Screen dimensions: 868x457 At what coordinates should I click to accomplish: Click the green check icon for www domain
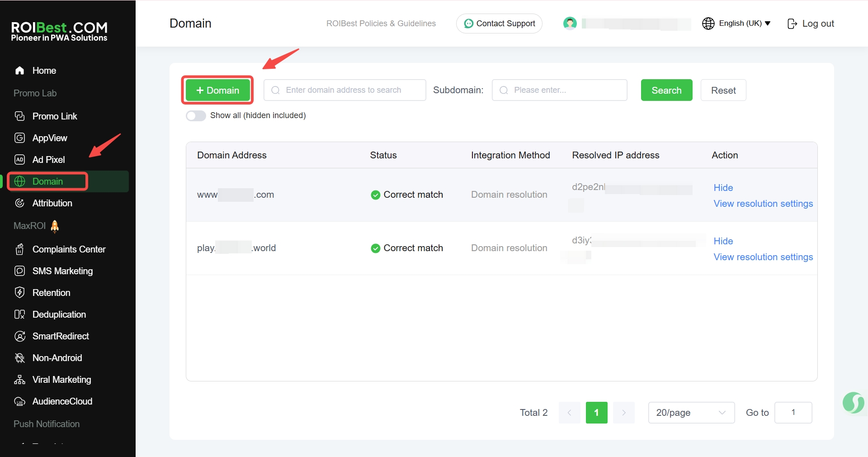[375, 195]
